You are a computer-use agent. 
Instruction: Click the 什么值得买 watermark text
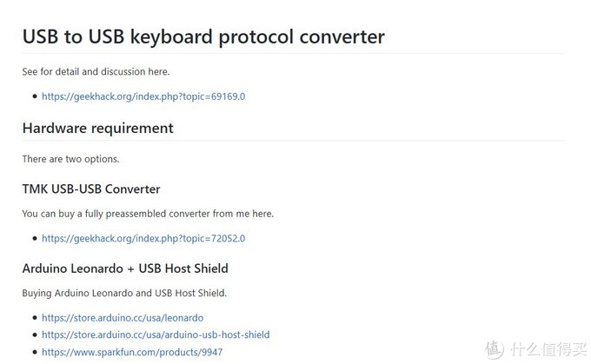pos(548,349)
